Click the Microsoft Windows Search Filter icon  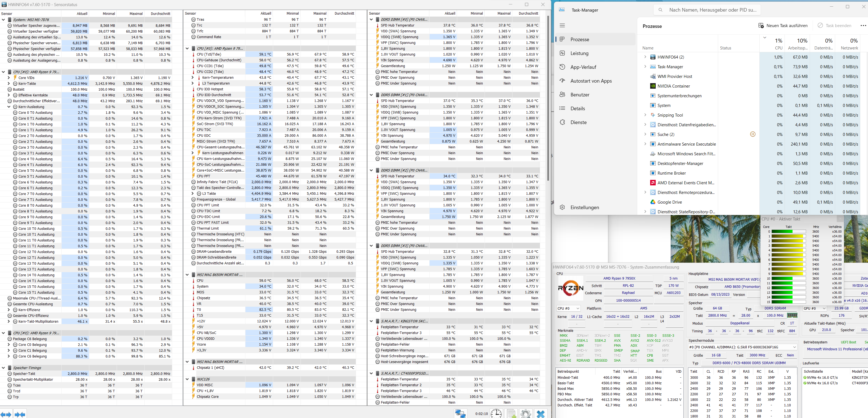coord(653,154)
